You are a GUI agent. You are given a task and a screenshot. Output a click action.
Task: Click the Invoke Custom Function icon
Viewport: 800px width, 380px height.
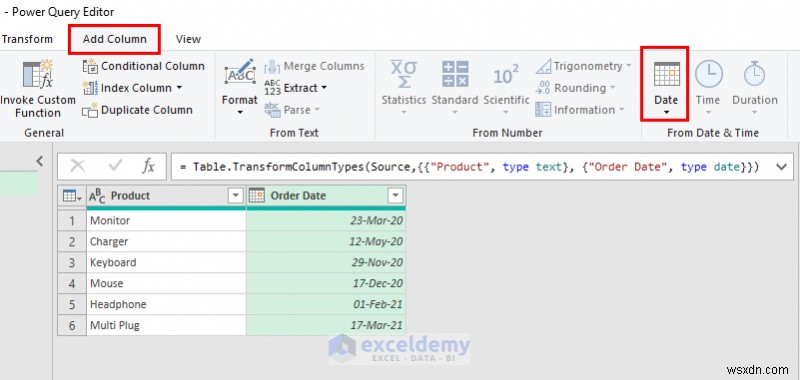pos(38,74)
